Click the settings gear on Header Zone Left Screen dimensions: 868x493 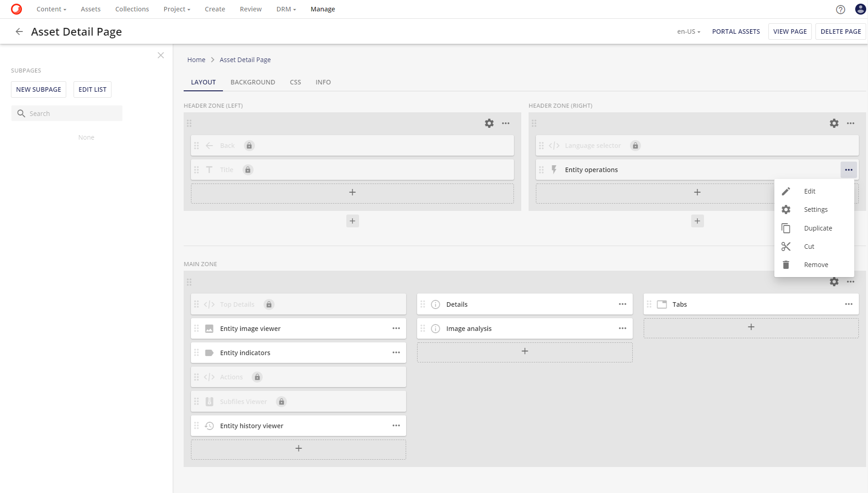[489, 123]
